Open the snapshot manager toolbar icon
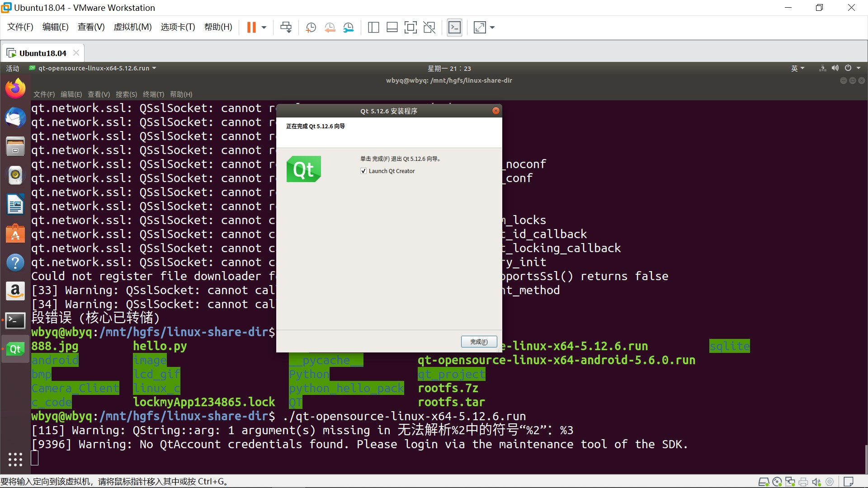This screenshot has width=868, height=488. 348,28
